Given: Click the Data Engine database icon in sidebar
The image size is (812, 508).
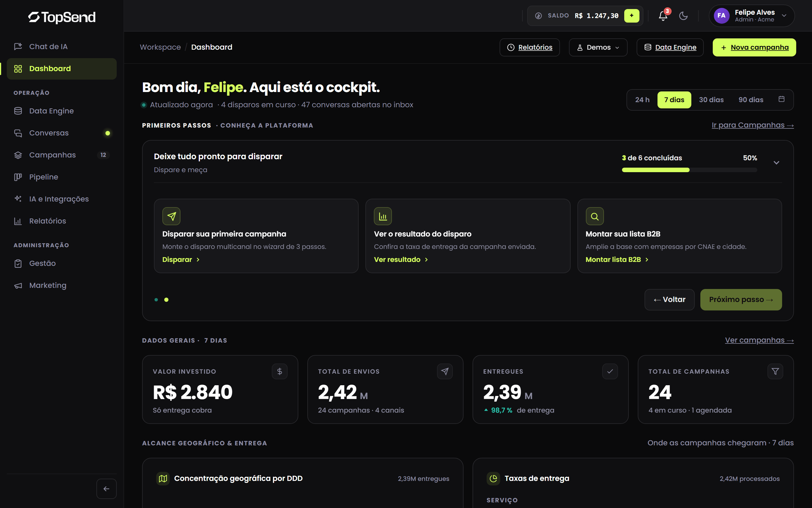Looking at the screenshot, I should (x=18, y=111).
